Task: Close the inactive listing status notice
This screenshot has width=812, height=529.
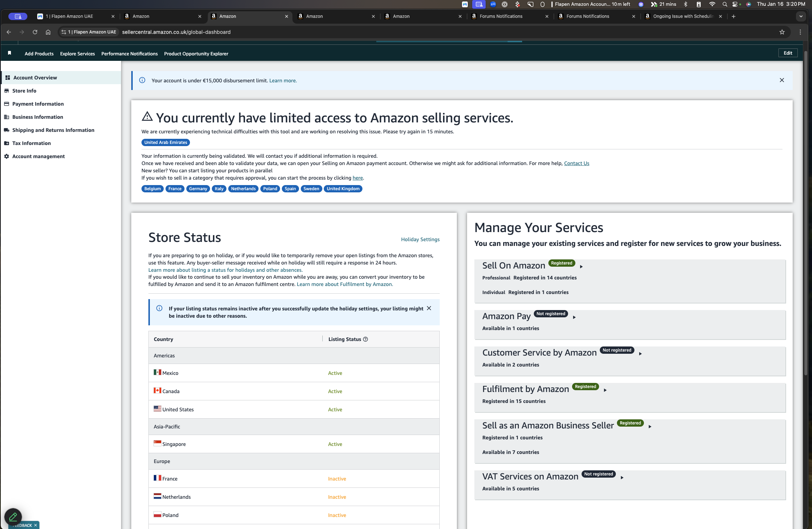Action: 429,308
